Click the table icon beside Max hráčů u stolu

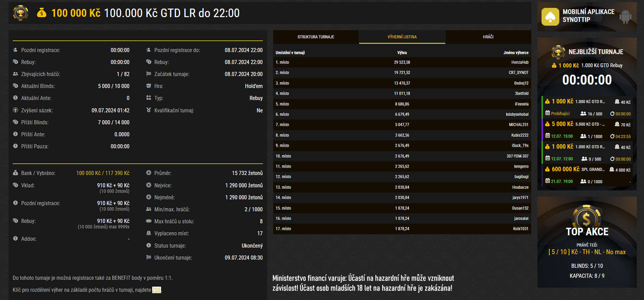pyautogui.click(x=148, y=221)
